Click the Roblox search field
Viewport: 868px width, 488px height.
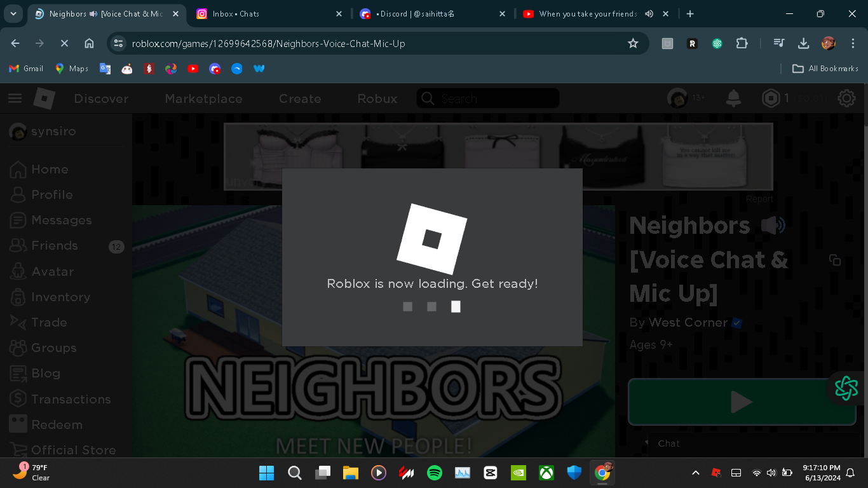tap(488, 98)
